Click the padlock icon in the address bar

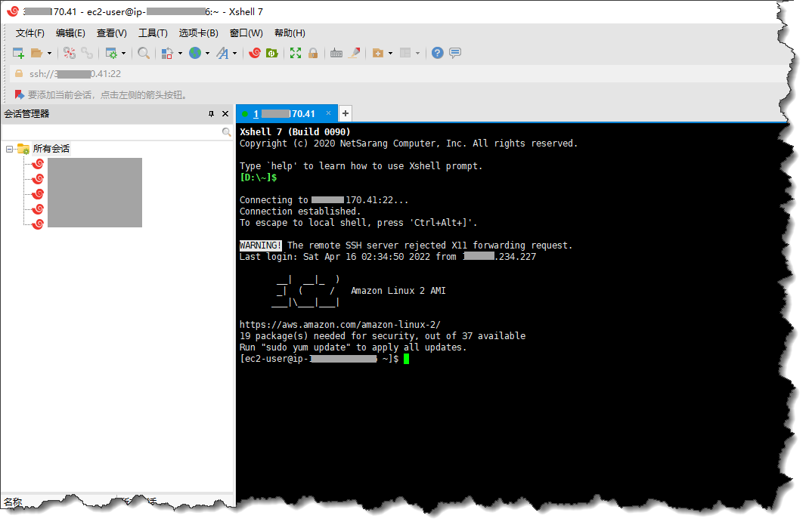(x=19, y=74)
